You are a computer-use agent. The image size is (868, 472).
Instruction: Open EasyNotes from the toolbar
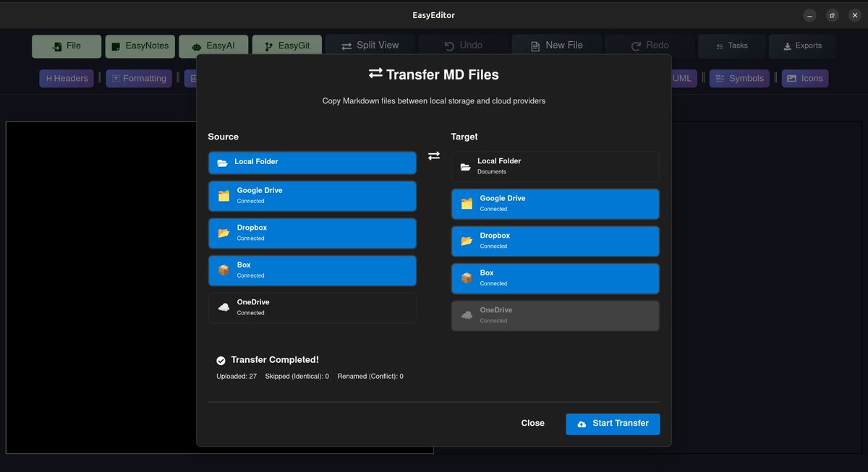pyautogui.click(x=140, y=46)
